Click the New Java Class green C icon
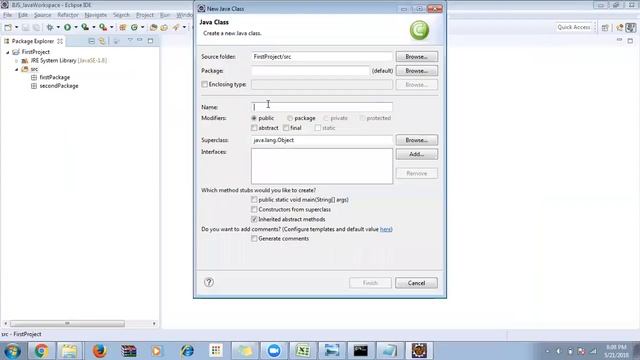The image size is (640, 360). (134, 27)
